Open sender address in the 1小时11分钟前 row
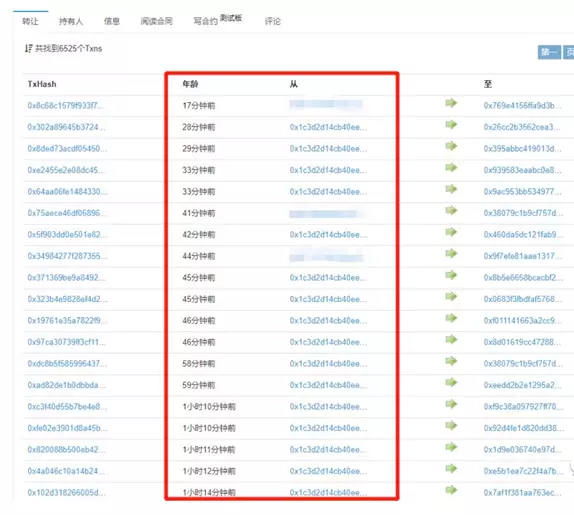 pyautogui.click(x=328, y=449)
